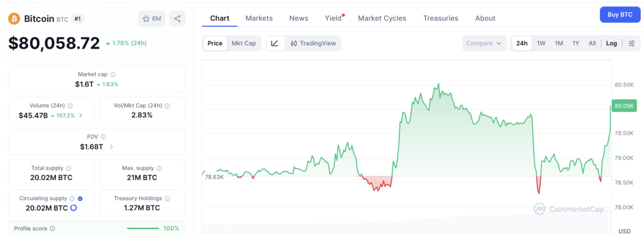Click the 80.50K y-axis label
This screenshot has height=236, width=644.
click(625, 85)
